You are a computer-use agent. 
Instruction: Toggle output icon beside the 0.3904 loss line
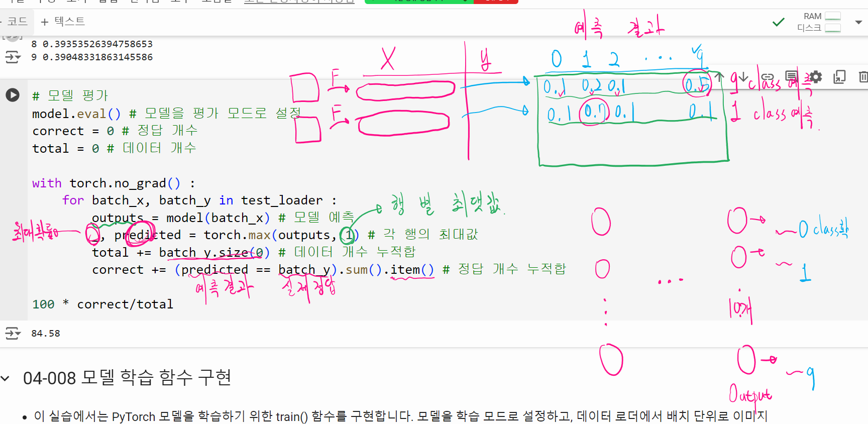tap(13, 57)
